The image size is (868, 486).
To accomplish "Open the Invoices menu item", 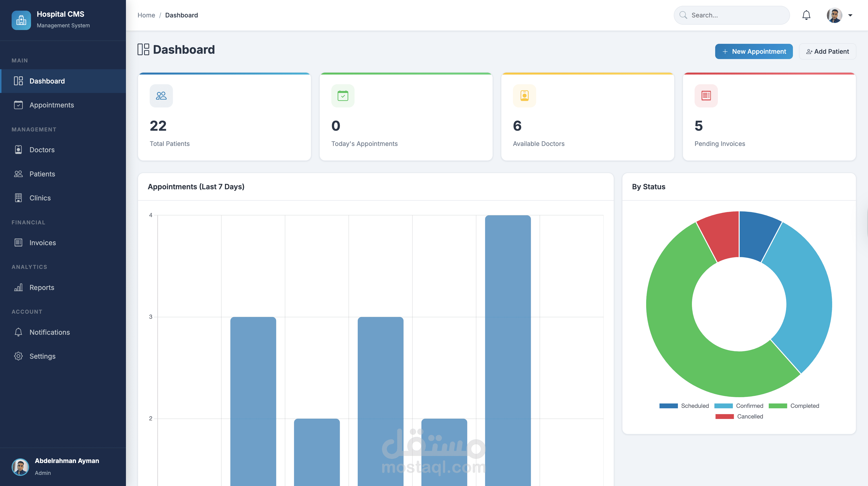I will (63, 243).
